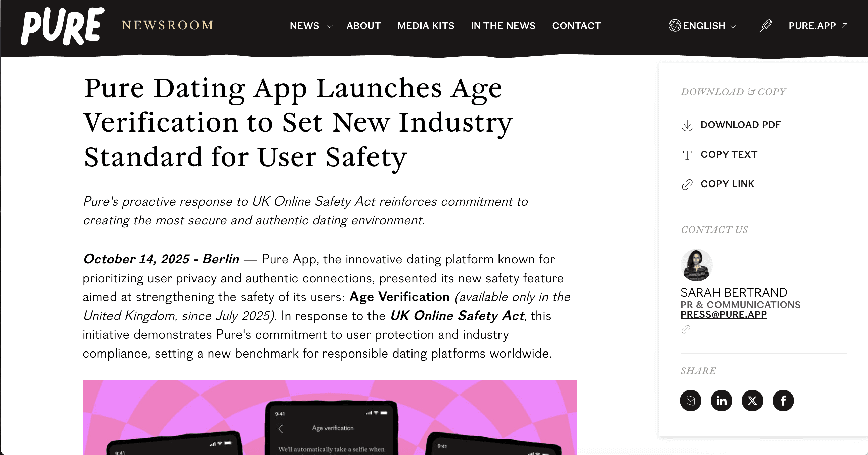Screen dimensions: 868x455
Task: Click the bold "Age Verification" text
Action: pos(399,297)
